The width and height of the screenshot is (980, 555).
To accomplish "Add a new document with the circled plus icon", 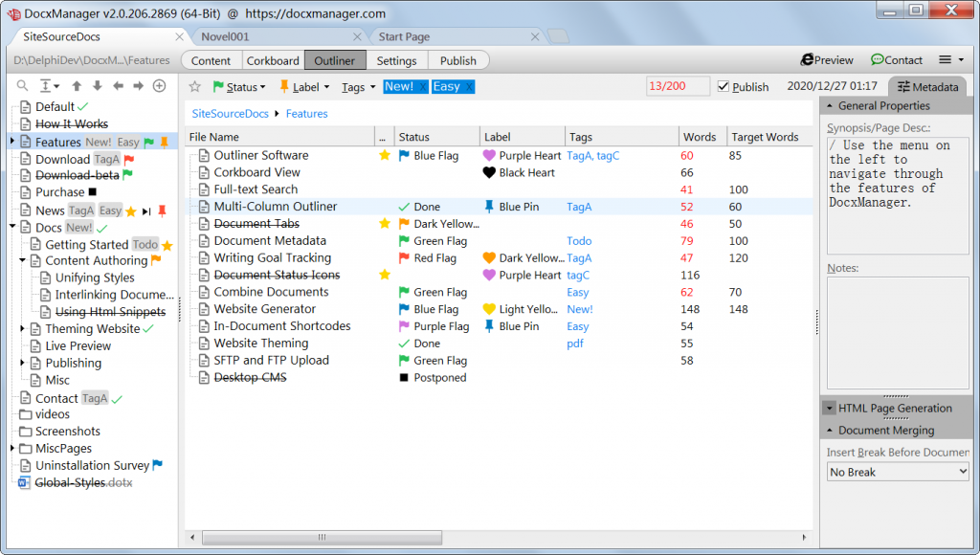I will point(160,85).
